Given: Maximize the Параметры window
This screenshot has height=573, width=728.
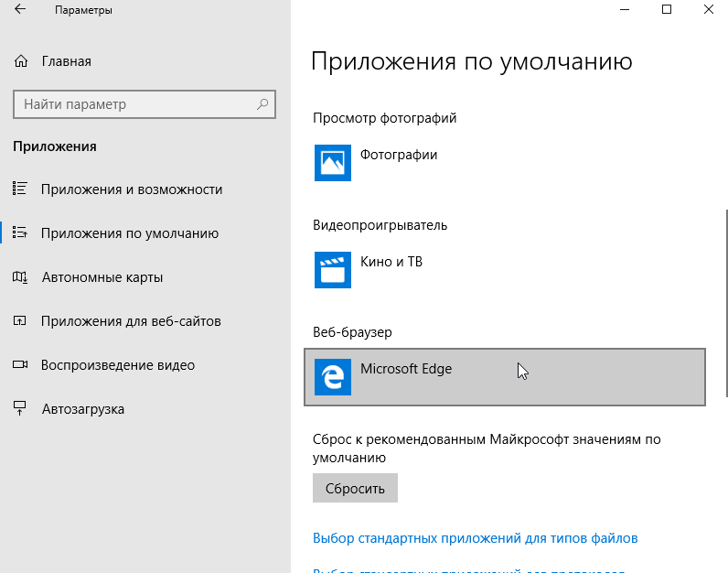Looking at the screenshot, I should 667,9.
